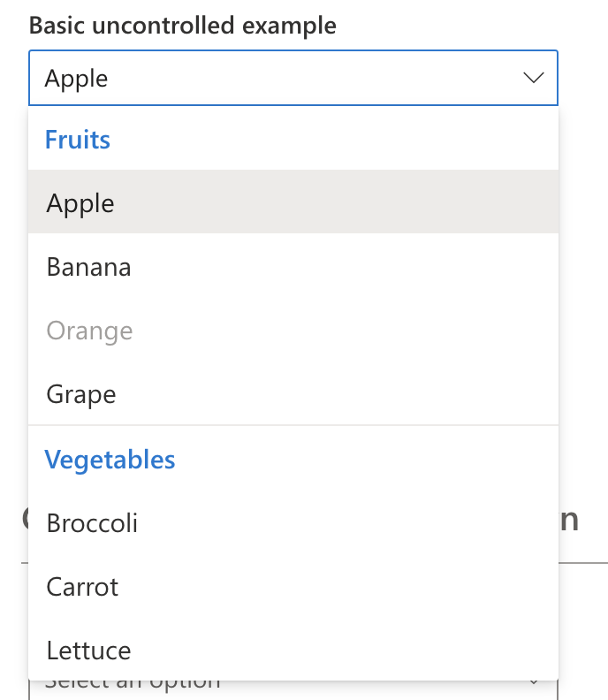Click the horizontal rule right of Carrot row

583,563
